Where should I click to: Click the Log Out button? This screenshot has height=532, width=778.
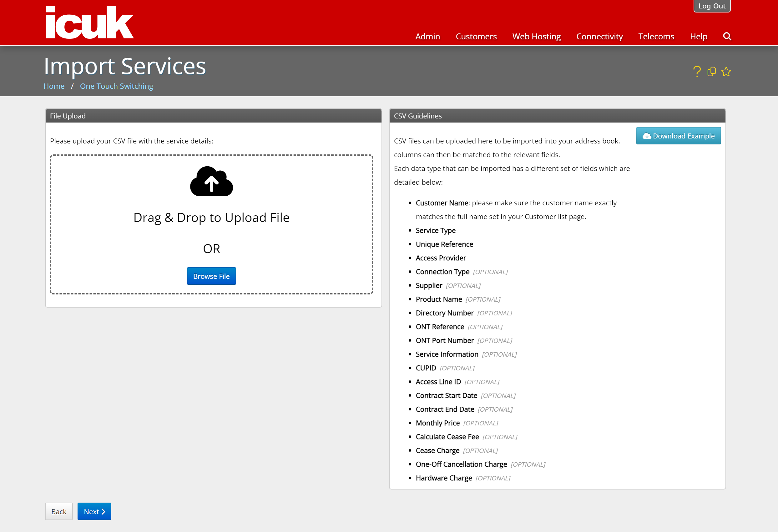pyautogui.click(x=712, y=6)
